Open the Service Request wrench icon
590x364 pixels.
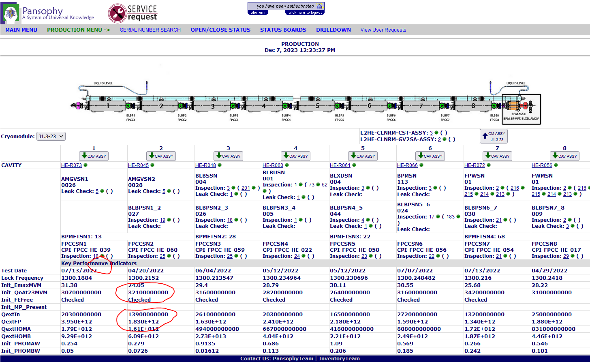point(118,13)
